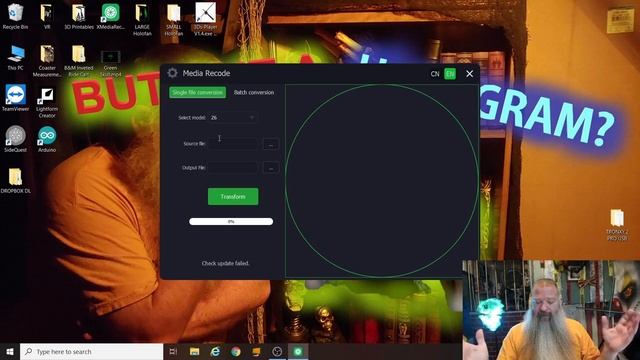The width and height of the screenshot is (640, 360).
Task: Open Task View on the taskbar
Action: pos(173,351)
